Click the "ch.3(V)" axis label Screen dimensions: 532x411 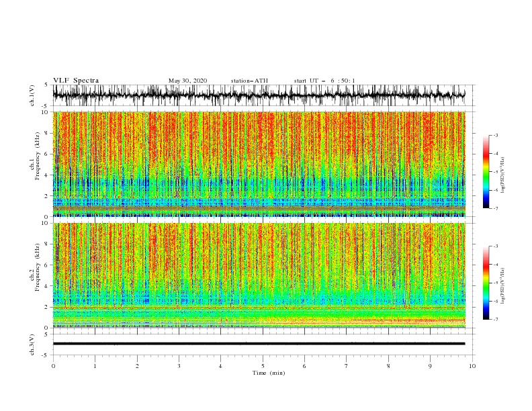point(32,345)
